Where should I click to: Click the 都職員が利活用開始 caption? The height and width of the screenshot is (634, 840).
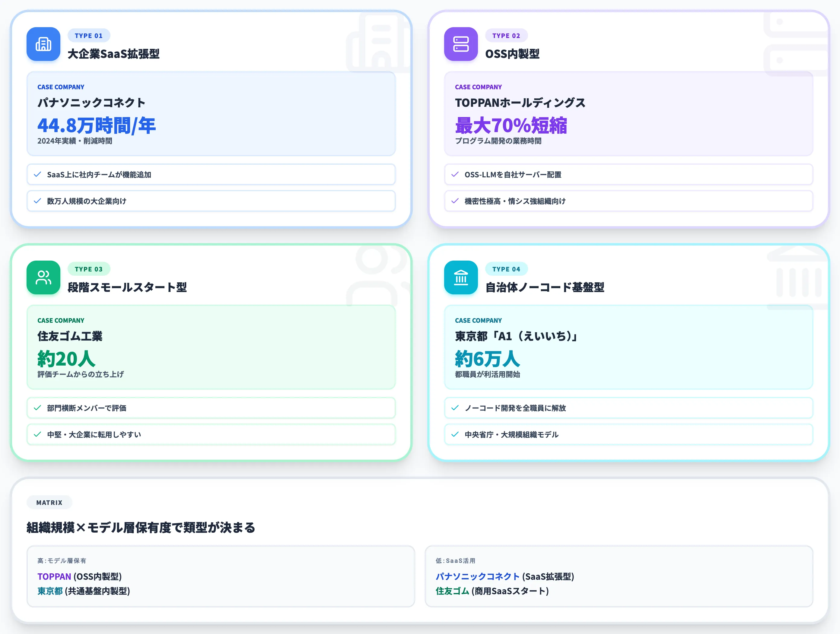488,374
